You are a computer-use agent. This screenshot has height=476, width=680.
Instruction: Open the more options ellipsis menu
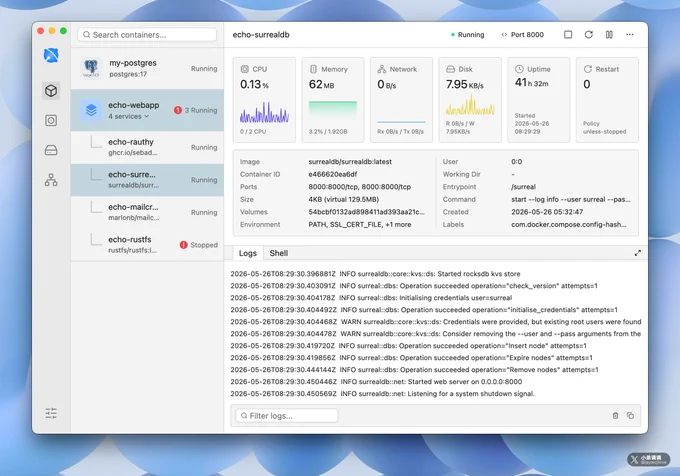point(630,35)
